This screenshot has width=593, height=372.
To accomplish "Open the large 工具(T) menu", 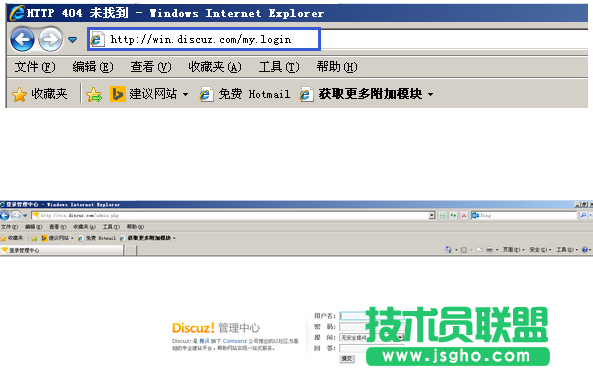I will coord(279,67).
